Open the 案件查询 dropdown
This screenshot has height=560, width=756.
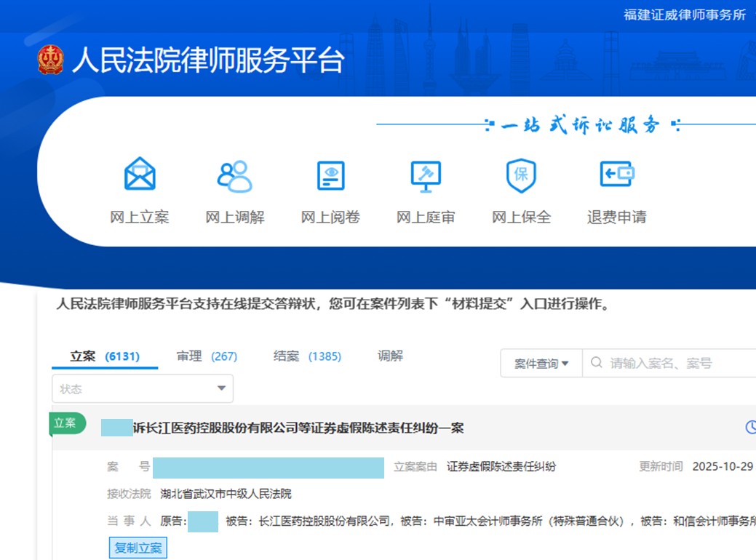(541, 364)
